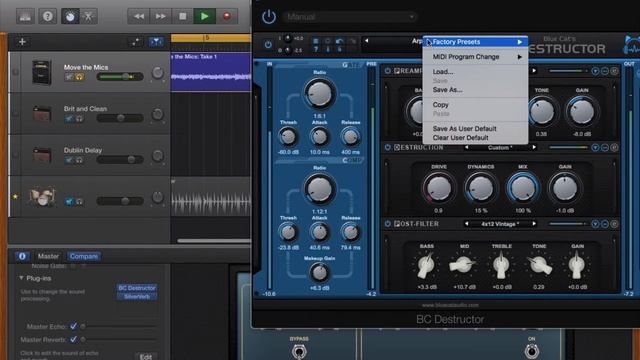
Task: Start playback with the green Play button
Action: [204, 16]
